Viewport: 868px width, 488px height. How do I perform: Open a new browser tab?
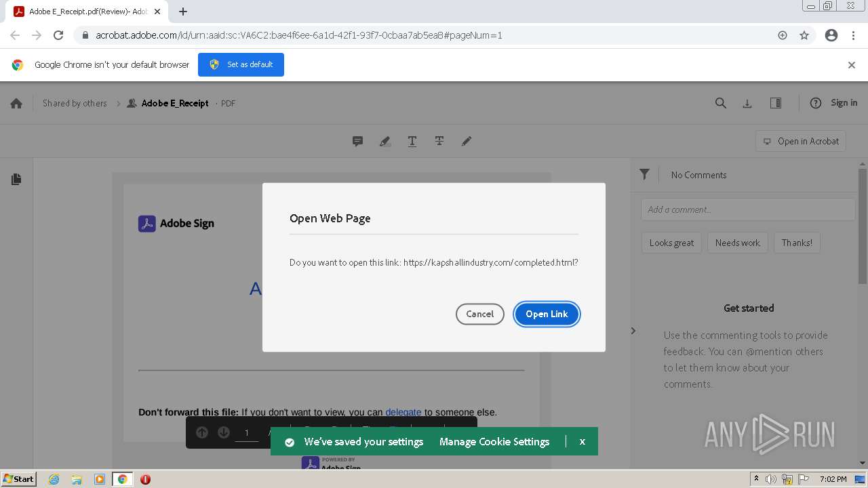tap(183, 12)
